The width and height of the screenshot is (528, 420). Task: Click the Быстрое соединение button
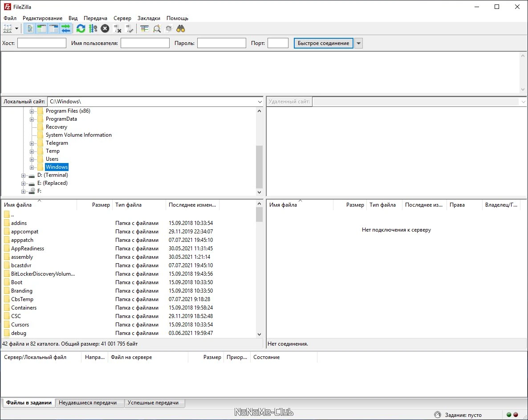click(x=324, y=43)
